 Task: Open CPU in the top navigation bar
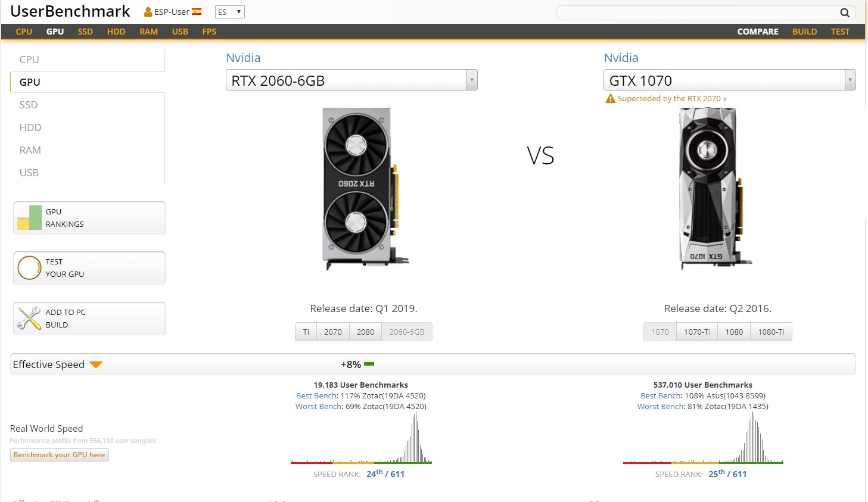pyautogui.click(x=24, y=32)
